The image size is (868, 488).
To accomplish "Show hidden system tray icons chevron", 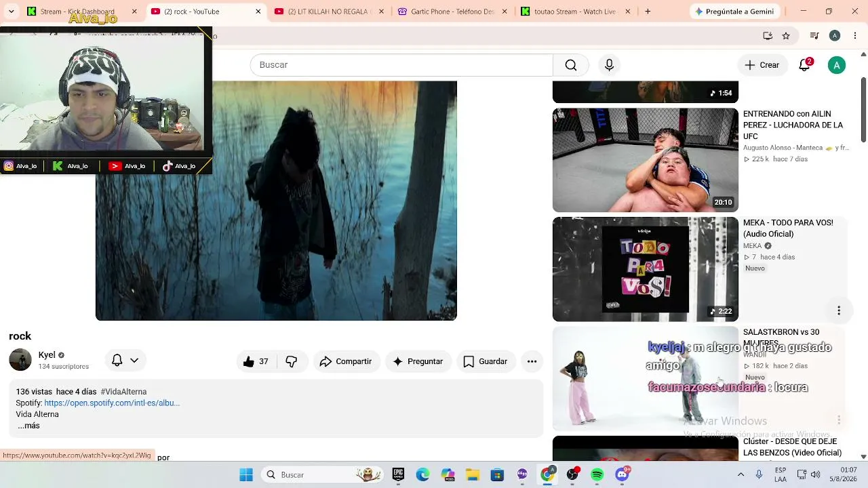I will [741, 475].
